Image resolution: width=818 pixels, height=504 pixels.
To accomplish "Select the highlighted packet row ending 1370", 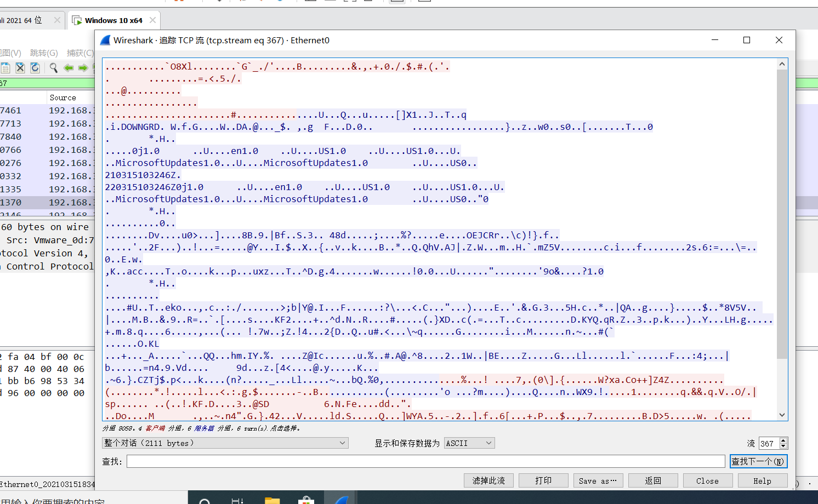I will 47,203.
